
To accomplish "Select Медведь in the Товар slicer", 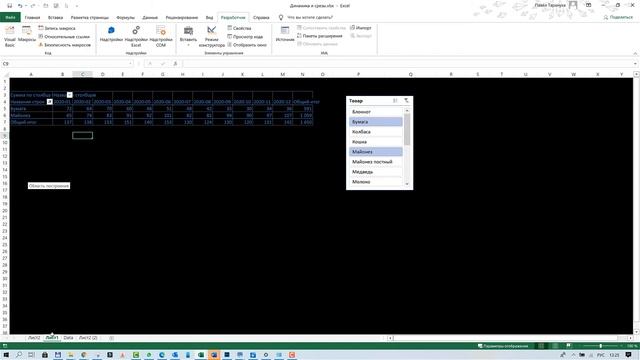I will 376,172.
